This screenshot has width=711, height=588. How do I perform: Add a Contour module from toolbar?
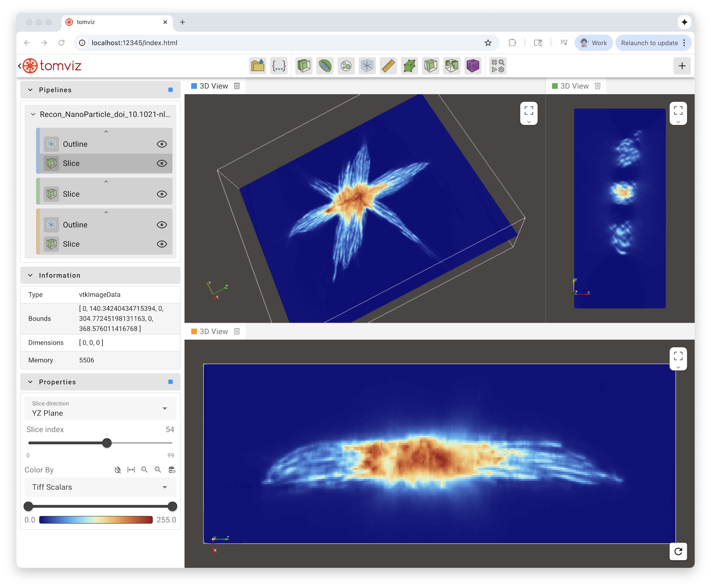325,66
